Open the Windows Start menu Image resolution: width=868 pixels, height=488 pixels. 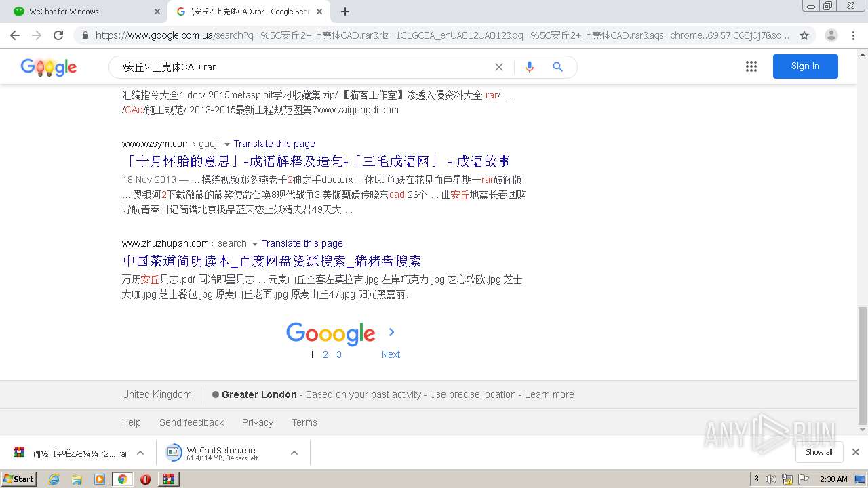(18, 479)
